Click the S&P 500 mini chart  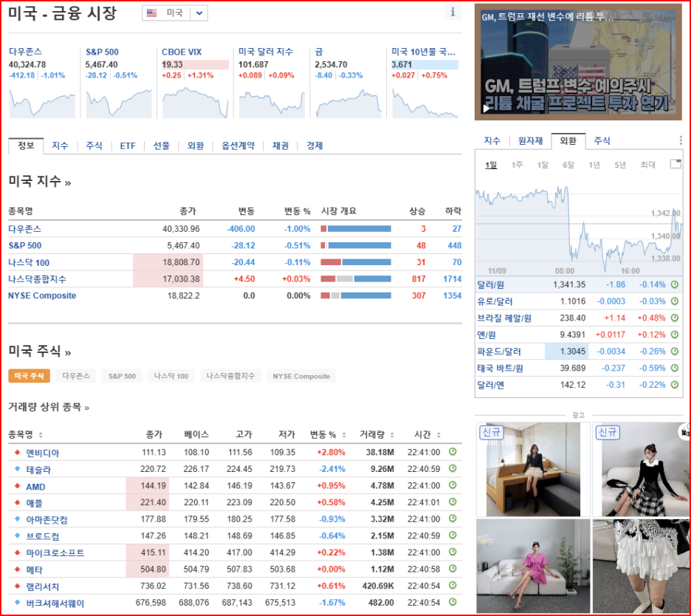(x=119, y=103)
